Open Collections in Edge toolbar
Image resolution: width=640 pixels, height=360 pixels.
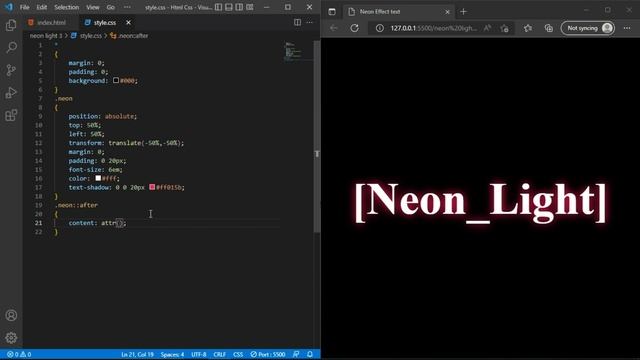[x=549, y=28]
